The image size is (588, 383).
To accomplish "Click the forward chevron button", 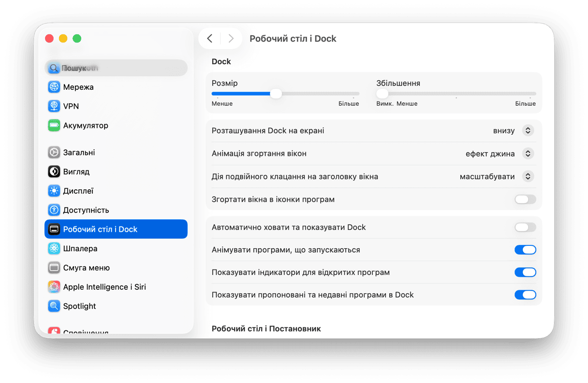I will [x=231, y=39].
